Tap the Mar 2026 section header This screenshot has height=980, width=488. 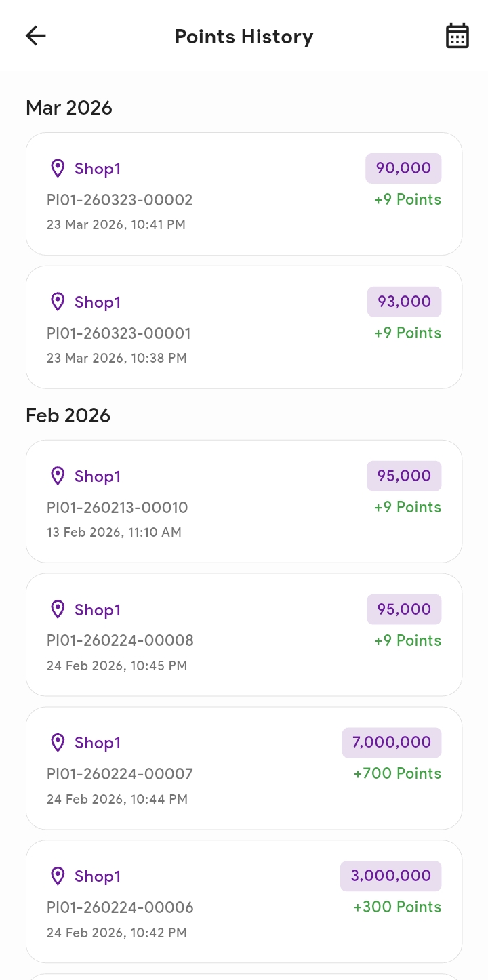[69, 108]
